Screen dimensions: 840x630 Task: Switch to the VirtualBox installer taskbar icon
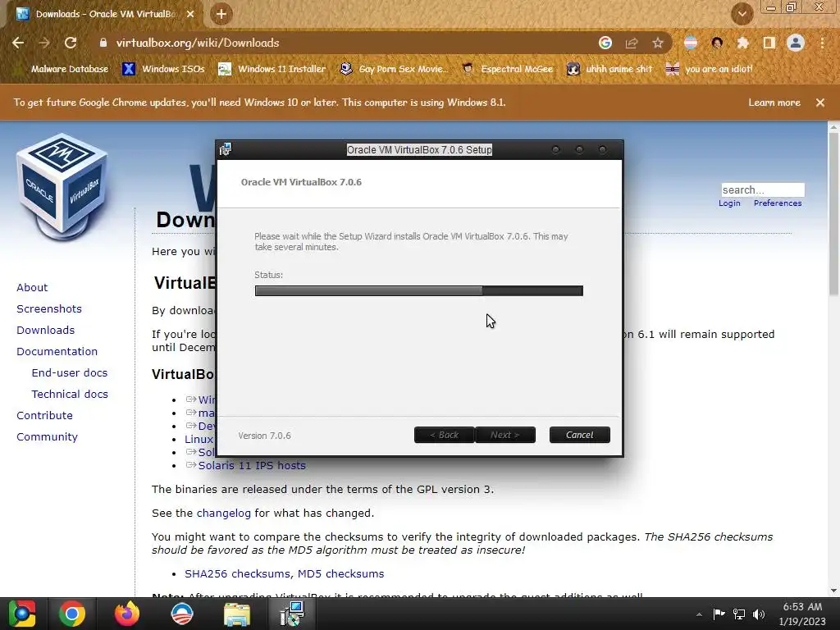coord(293,614)
